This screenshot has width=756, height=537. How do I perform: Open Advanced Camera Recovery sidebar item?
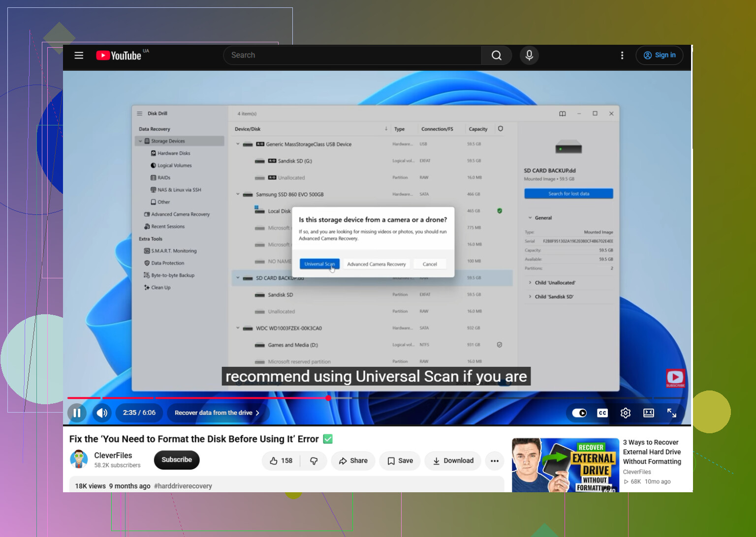point(177,214)
